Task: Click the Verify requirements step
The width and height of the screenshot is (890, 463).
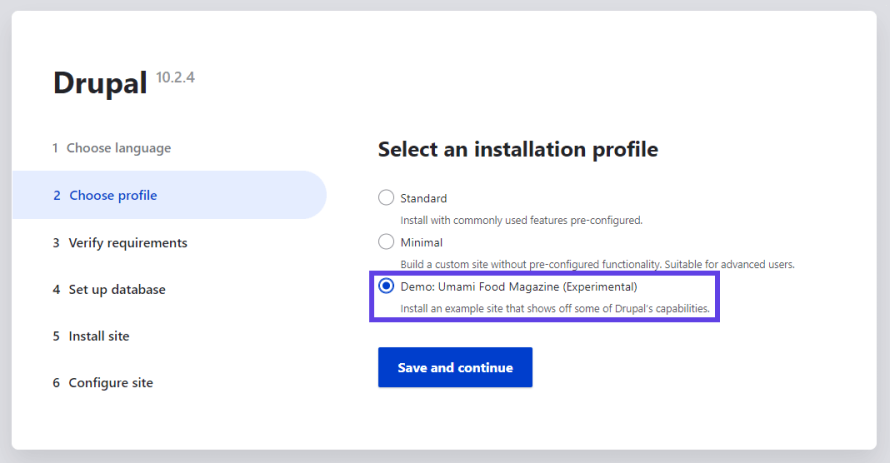Action: click(120, 243)
